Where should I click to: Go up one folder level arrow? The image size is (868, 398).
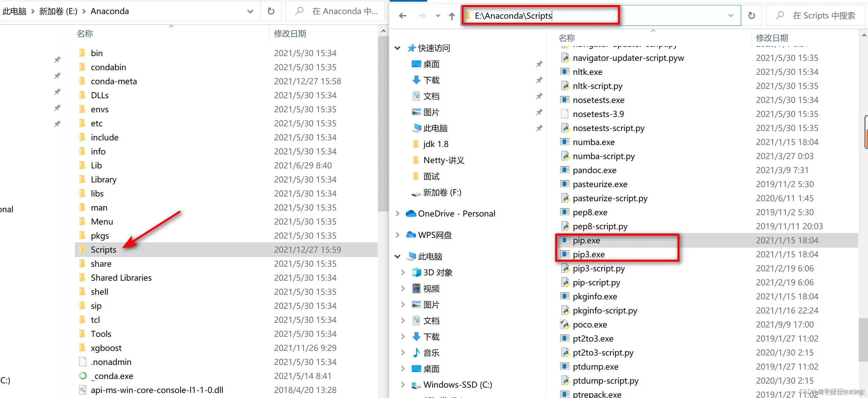click(x=452, y=16)
